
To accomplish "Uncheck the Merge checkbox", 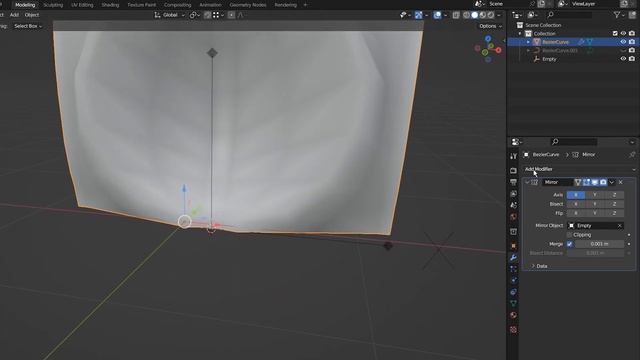I will 569,244.
